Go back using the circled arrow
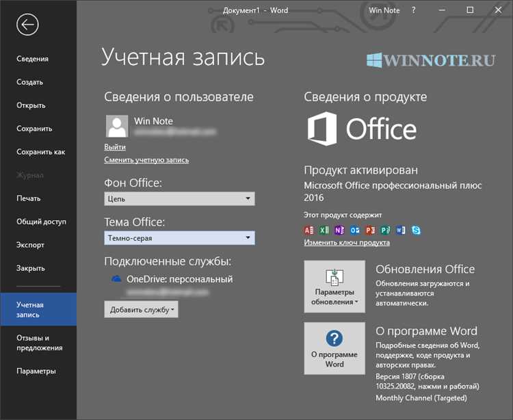The width and height of the screenshot is (513, 420). tap(27, 24)
